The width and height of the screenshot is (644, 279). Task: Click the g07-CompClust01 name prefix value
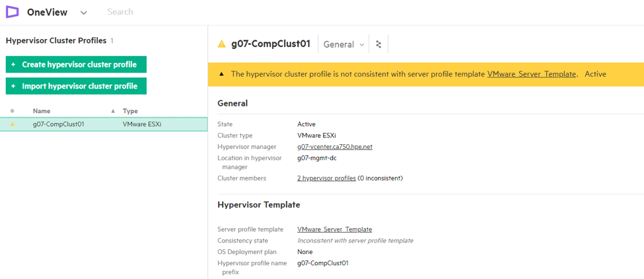323,263
